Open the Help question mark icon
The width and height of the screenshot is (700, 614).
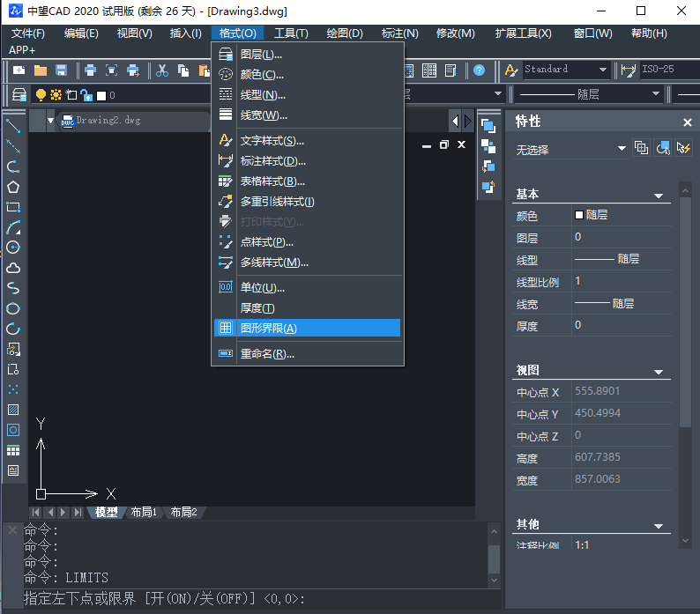coord(479,70)
